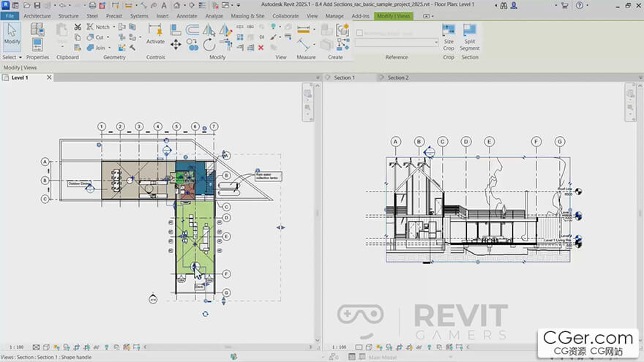This screenshot has height=362, width=644.
Task: Open Type Properties from the ribbon
Action: click(x=37, y=29)
